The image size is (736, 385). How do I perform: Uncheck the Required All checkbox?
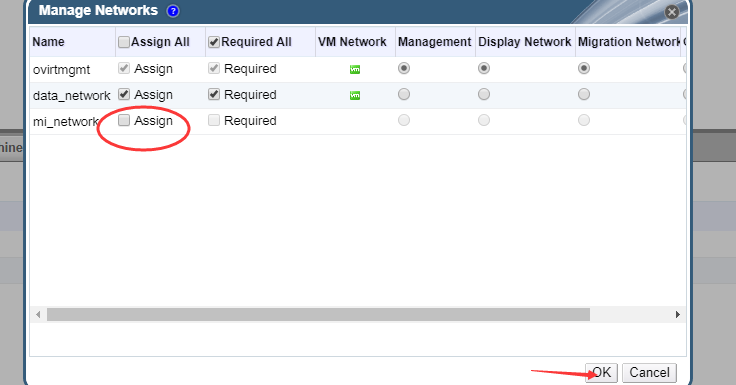[x=214, y=42]
